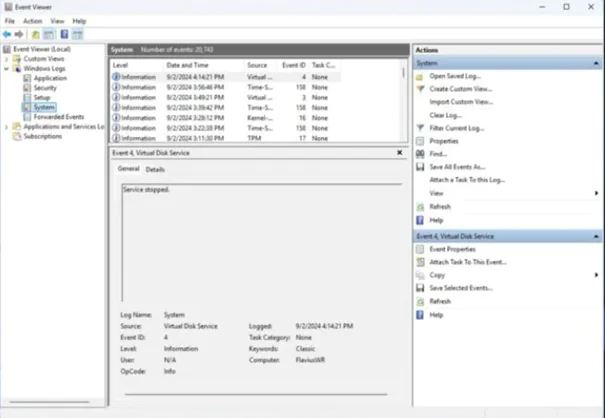The image size is (605, 418).
Task: Click Create Custom View action
Action: pos(458,88)
